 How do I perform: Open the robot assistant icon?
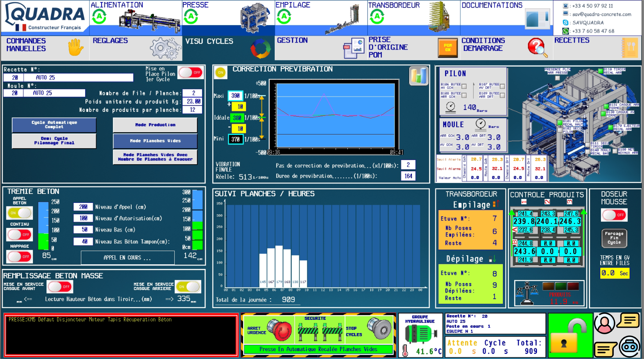coord(630,347)
